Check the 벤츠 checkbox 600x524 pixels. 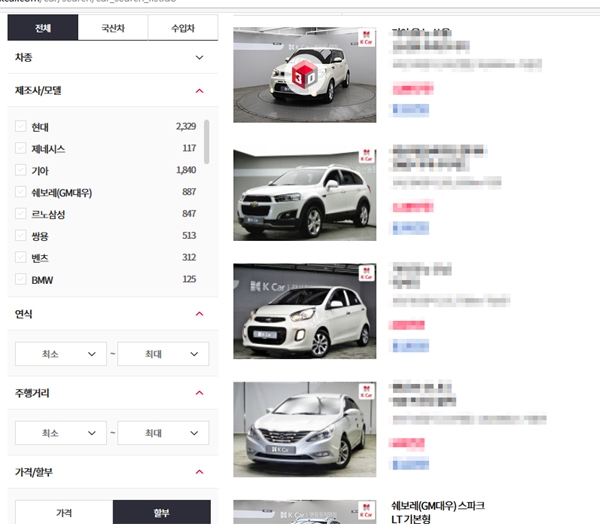tap(21, 257)
